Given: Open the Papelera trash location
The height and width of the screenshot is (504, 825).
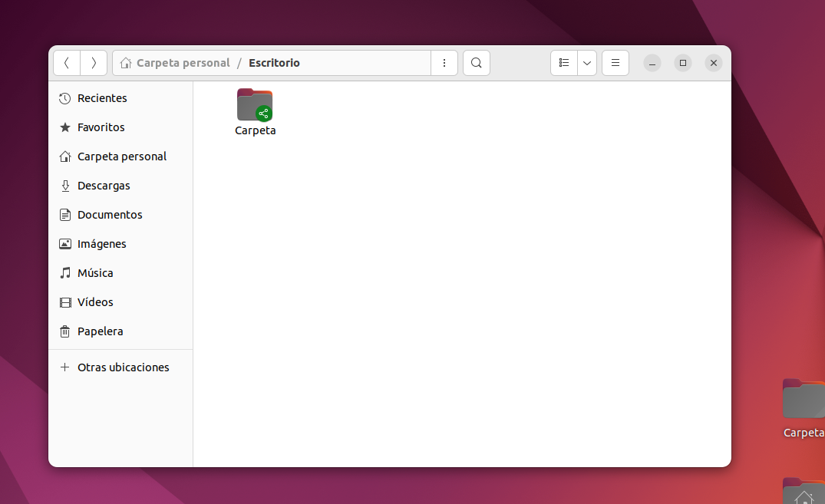Looking at the screenshot, I should coord(99,331).
